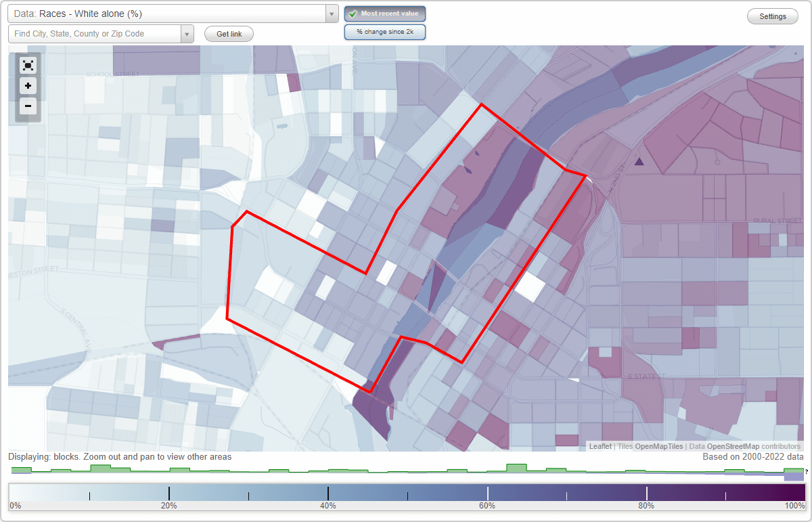812x522 pixels.
Task: Click the green checkmark on Most recent value
Action: tap(353, 14)
